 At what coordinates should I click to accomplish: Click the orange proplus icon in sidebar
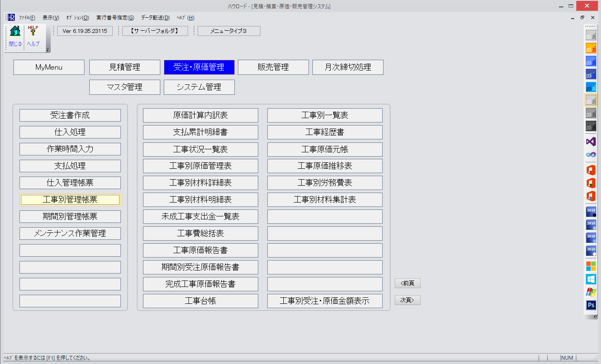click(x=591, y=48)
